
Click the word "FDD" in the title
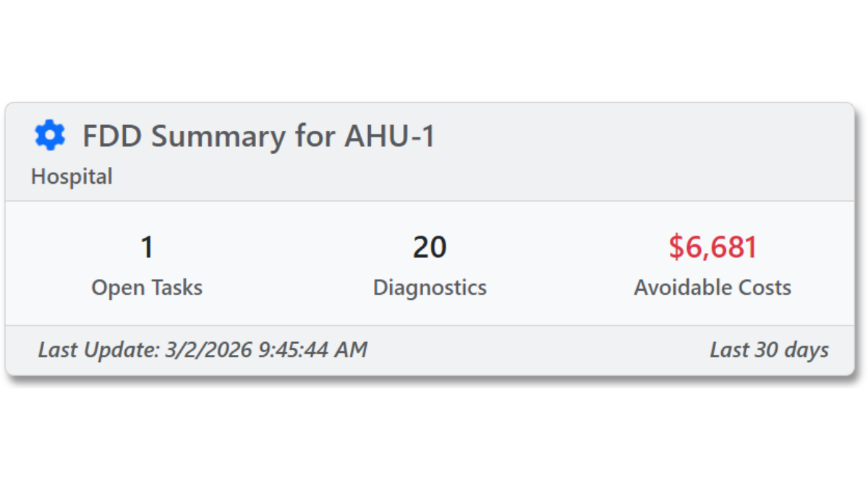(112, 136)
